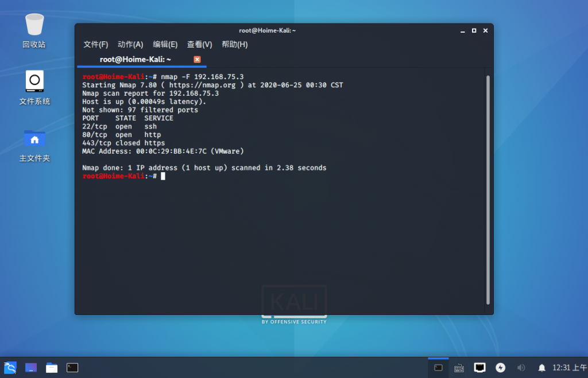Open the power manager tray icon
This screenshot has width=588, height=378.
[x=500, y=368]
